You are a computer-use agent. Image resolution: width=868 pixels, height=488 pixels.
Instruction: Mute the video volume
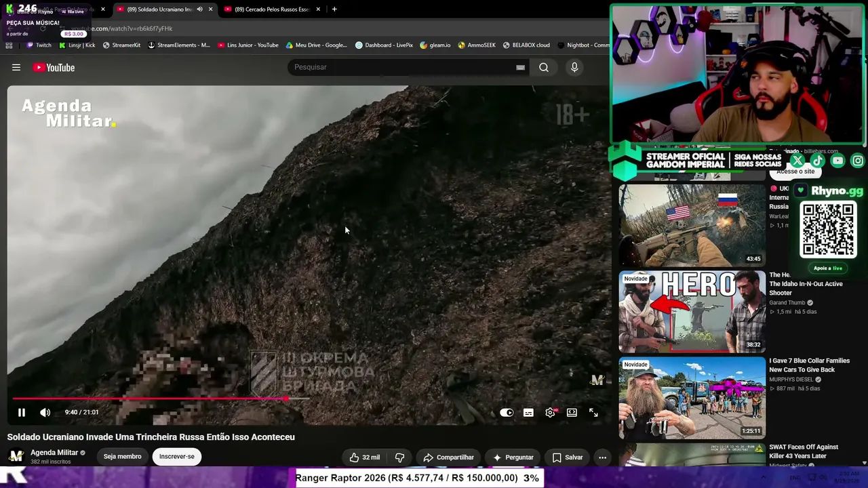(45, 412)
